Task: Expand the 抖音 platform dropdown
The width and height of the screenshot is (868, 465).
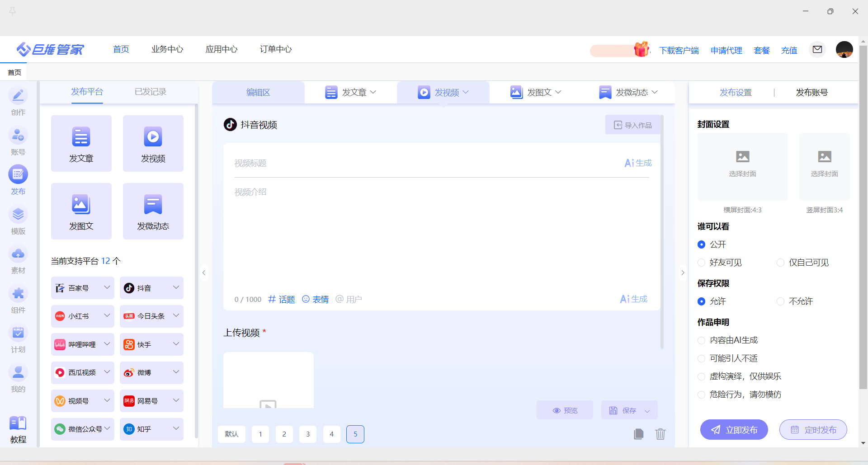Action: (176, 287)
